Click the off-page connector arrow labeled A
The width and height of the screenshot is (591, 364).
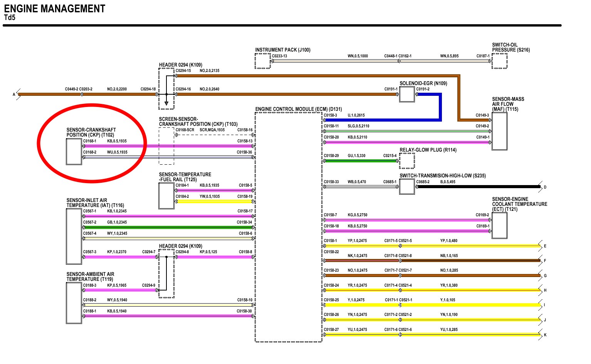tap(16, 94)
